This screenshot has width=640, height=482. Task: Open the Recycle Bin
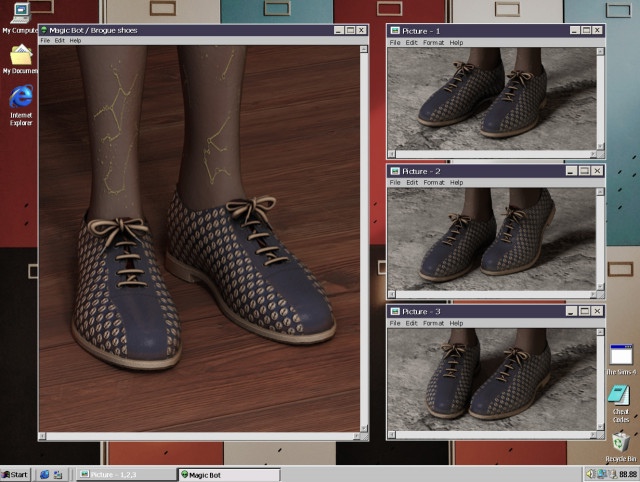point(620,442)
